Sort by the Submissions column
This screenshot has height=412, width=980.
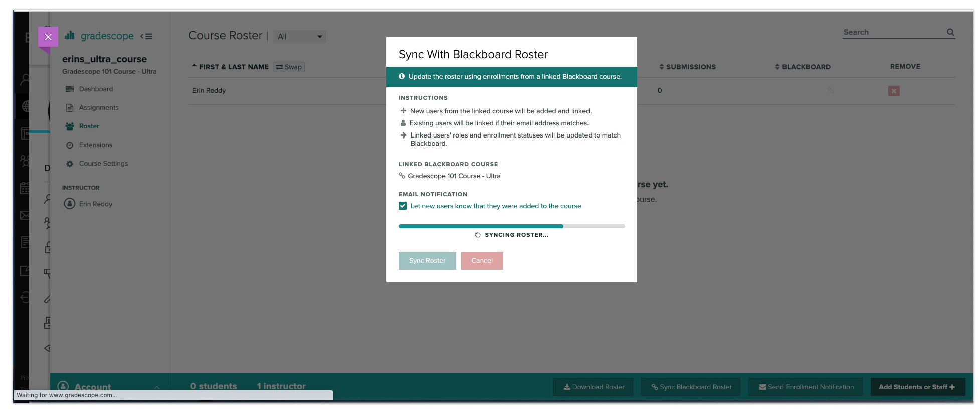[687, 67]
